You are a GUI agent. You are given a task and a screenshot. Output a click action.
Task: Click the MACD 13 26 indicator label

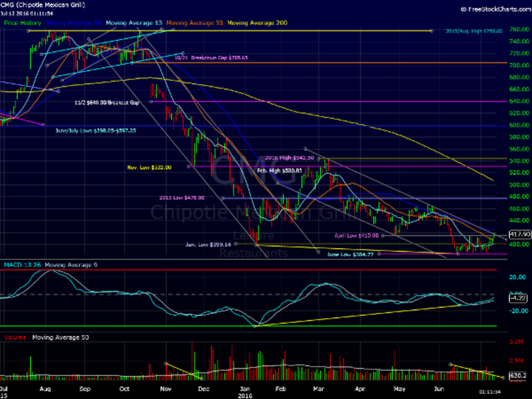[22, 265]
